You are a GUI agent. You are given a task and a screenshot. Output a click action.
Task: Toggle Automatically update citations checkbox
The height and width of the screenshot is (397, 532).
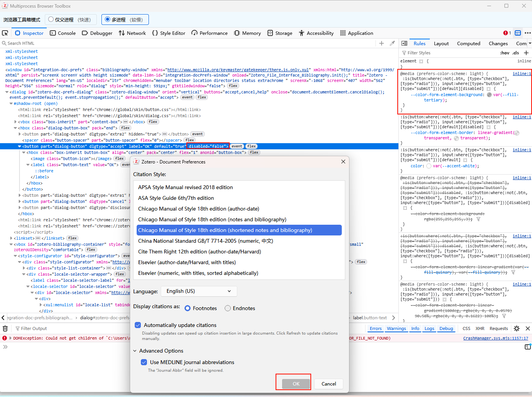(138, 325)
